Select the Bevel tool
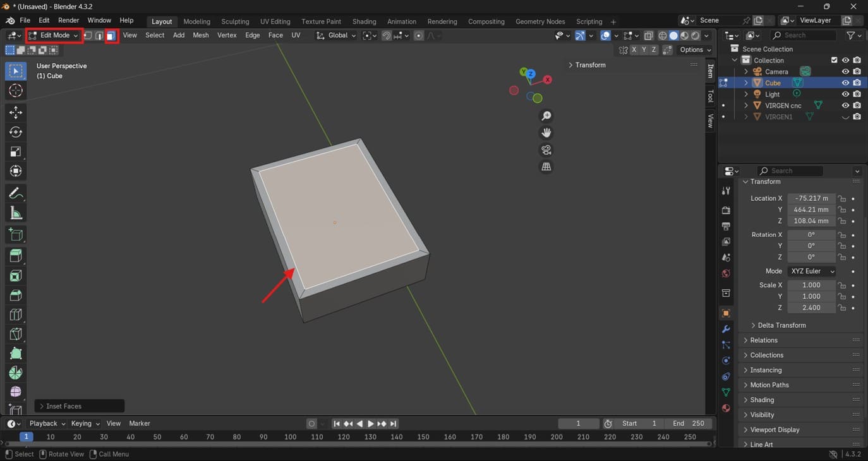The height and width of the screenshot is (461, 868). pyautogui.click(x=16, y=295)
